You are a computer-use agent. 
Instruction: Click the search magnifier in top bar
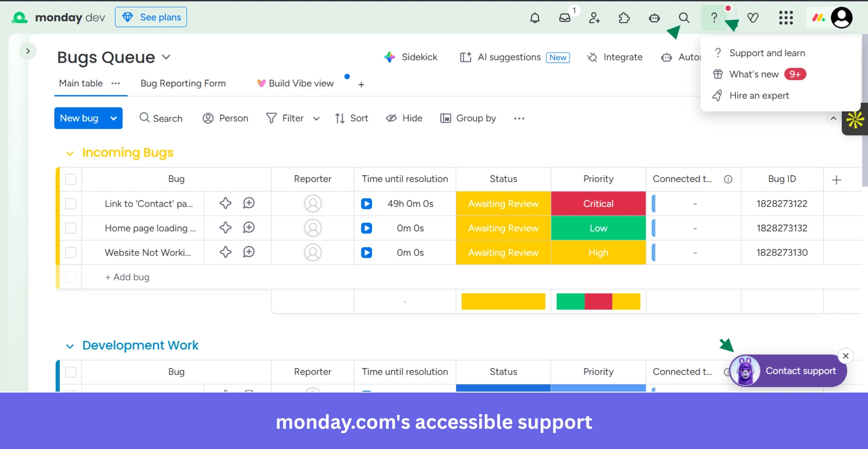(x=684, y=18)
